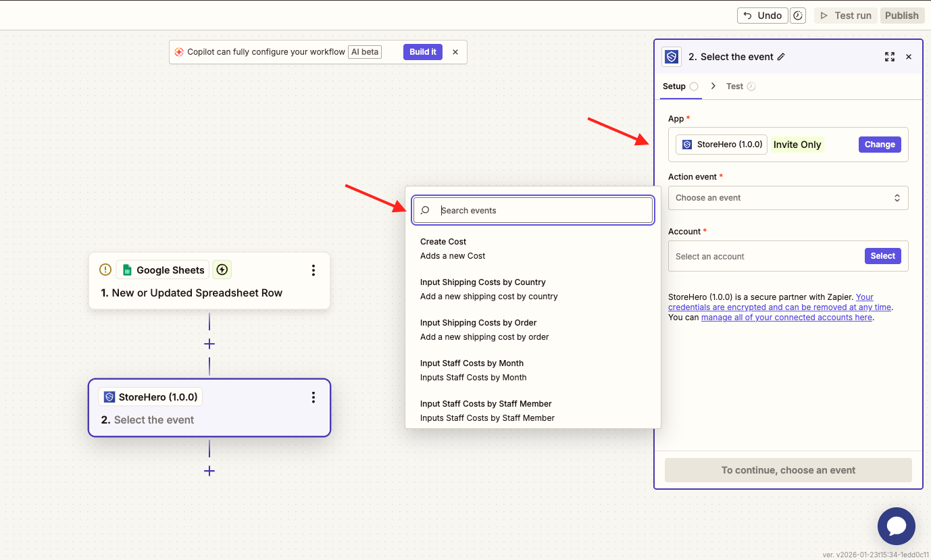Change the selected app

[880, 145]
